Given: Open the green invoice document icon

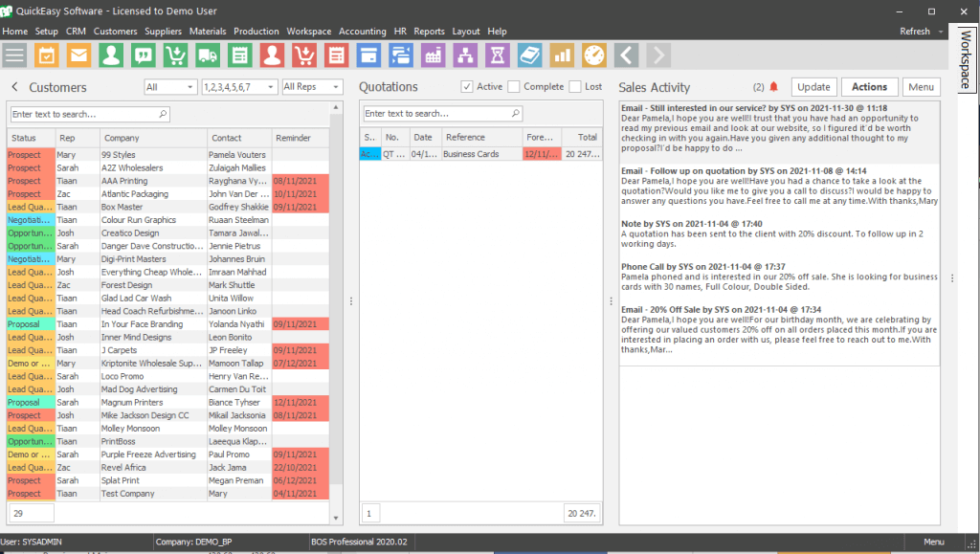Looking at the screenshot, I should 240,55.
